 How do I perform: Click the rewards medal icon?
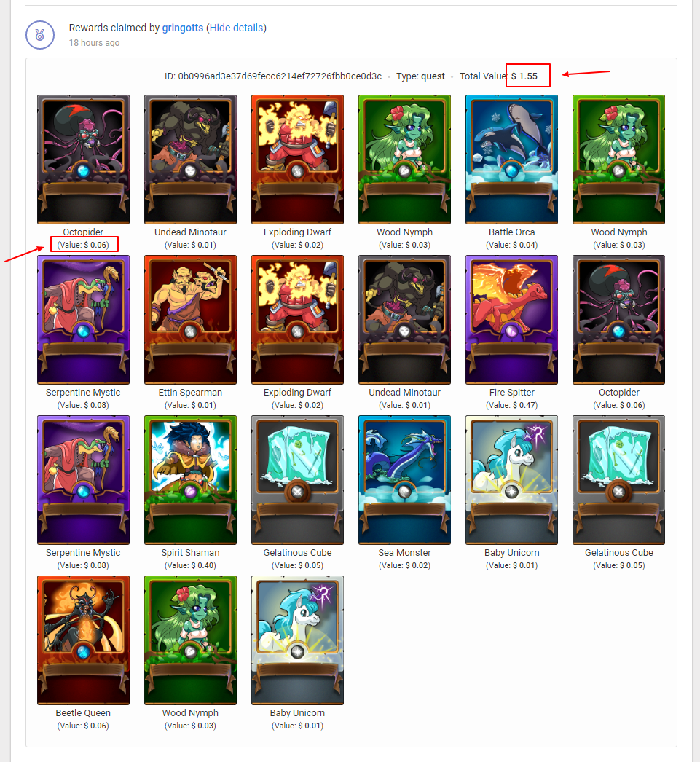(40, 35)
